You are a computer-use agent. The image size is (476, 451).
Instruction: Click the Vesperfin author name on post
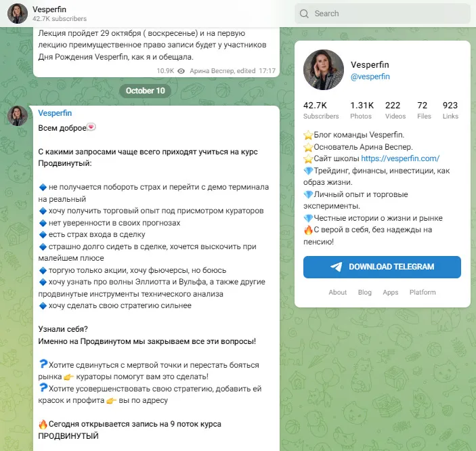click(55, 113)
